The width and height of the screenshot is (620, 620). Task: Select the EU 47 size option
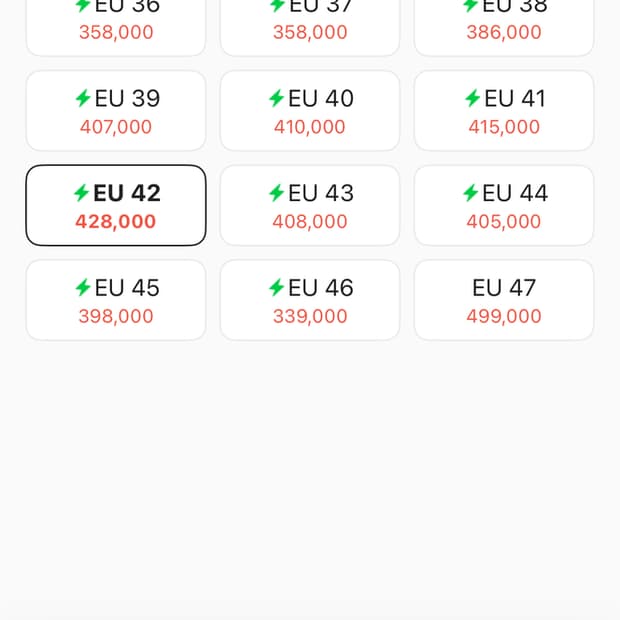click(x=503, y=299)
